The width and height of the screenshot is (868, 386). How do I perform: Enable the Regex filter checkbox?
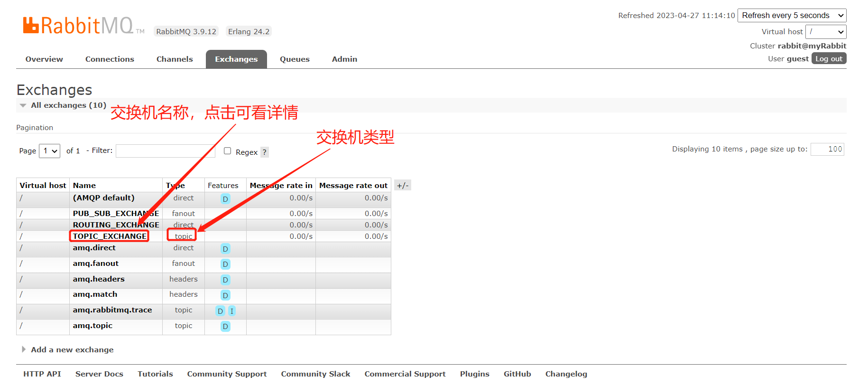(x=228, y=151)
